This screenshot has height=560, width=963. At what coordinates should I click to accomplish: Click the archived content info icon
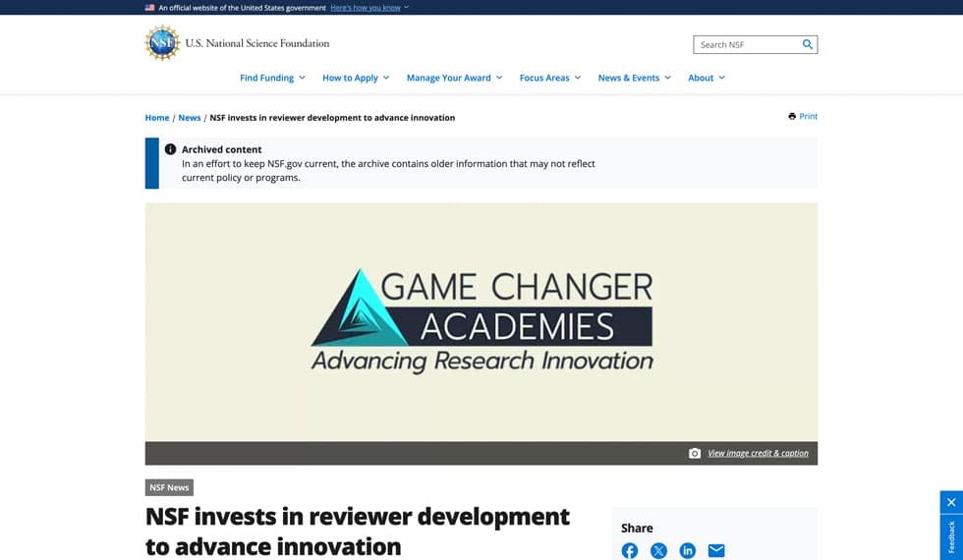pos(170,149)
